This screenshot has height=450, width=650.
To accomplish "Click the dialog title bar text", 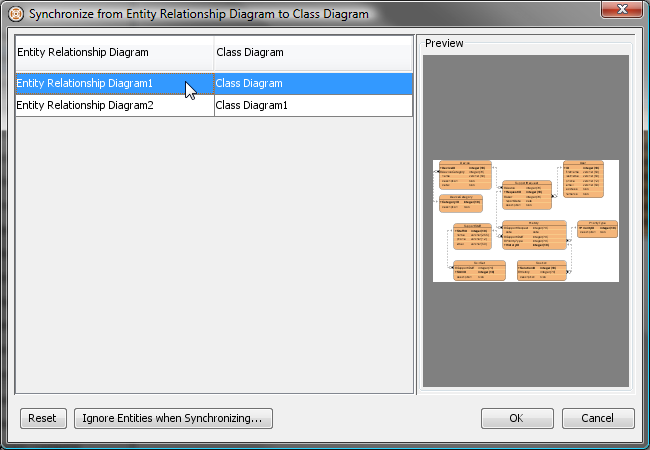I will pos(199,14).
